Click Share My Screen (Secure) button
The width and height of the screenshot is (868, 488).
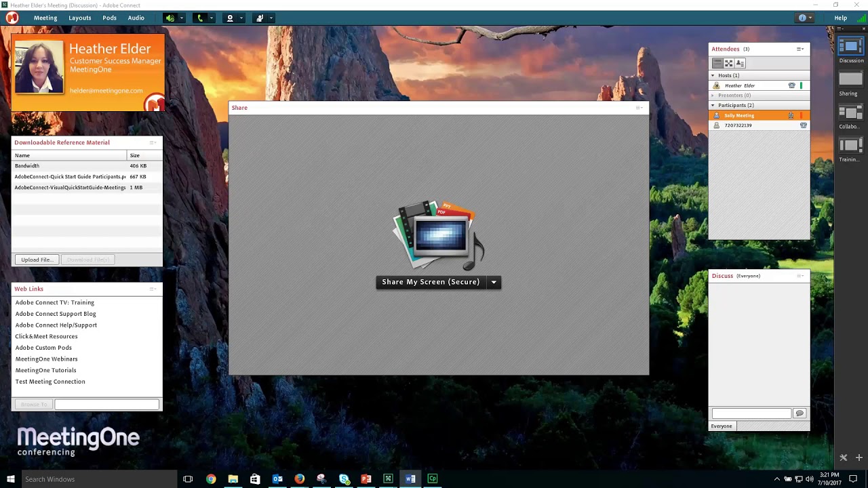click(x=431, y=282)
